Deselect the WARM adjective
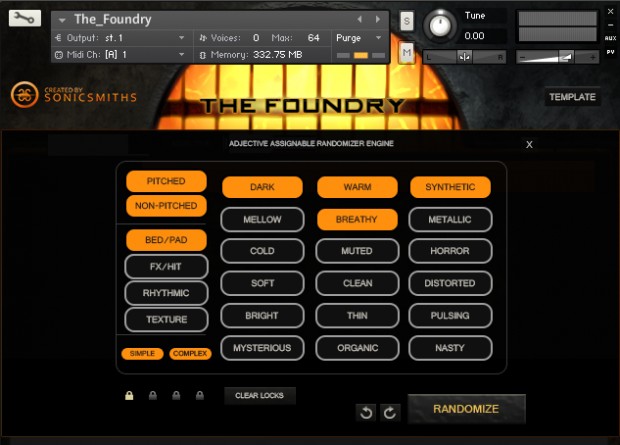This screenshot has width=620, height=445. (x=357, y=187)
